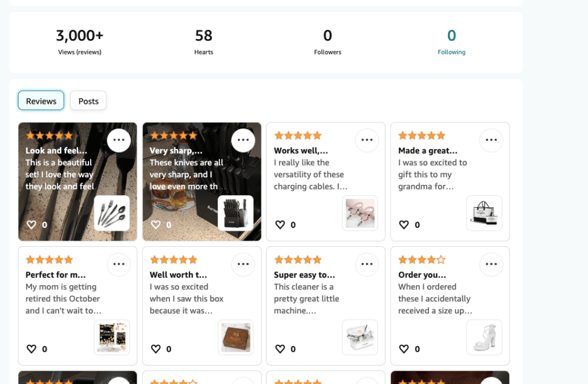Open the Reviews tab

coord(41,100)
